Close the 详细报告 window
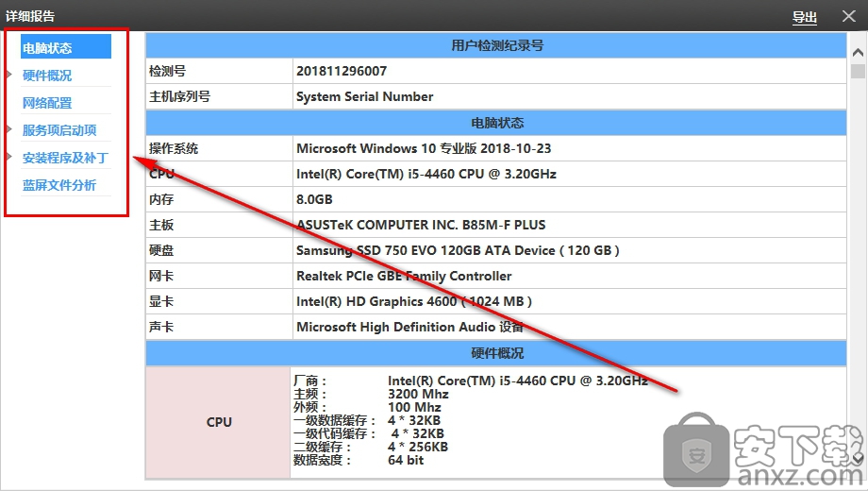Viewport: 868px width, 491px height. 848,16
